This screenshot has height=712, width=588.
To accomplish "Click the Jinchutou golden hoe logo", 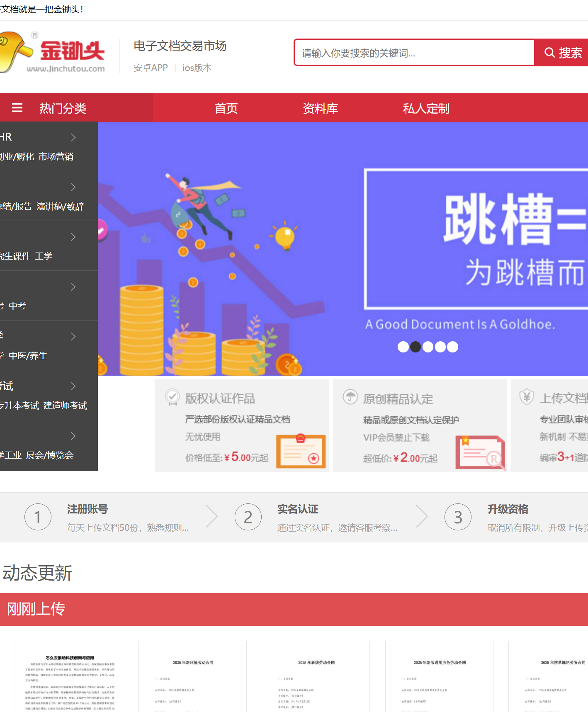I will pyautogui.click(x=52, y=52).
